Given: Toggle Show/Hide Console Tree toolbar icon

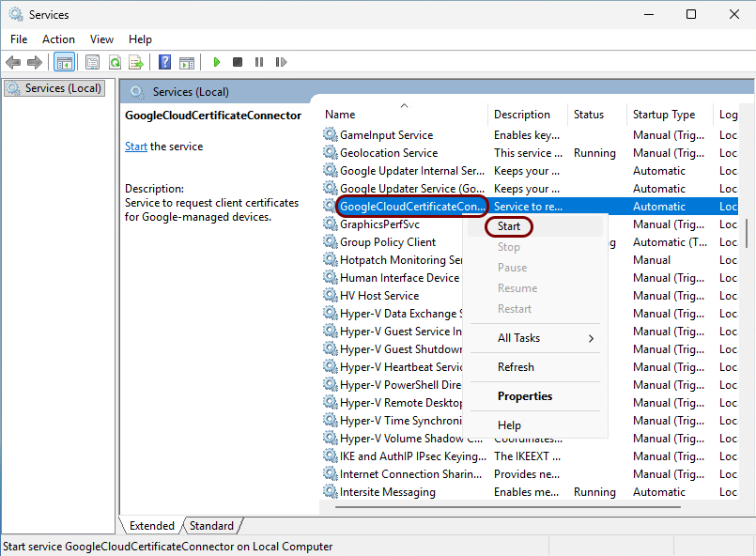Looking at the screenshot, I should click(64, 62).
